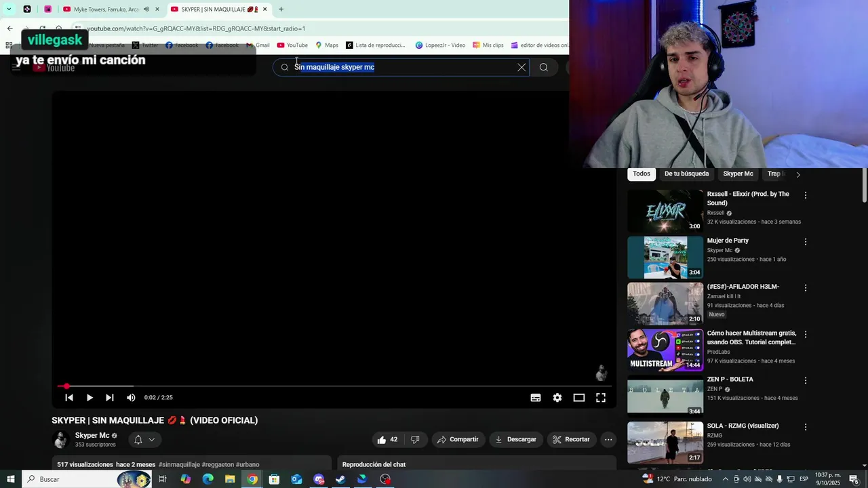Open the Skyper Mc channel avatar
Screen dimensions: 868x488
point(61,440)
